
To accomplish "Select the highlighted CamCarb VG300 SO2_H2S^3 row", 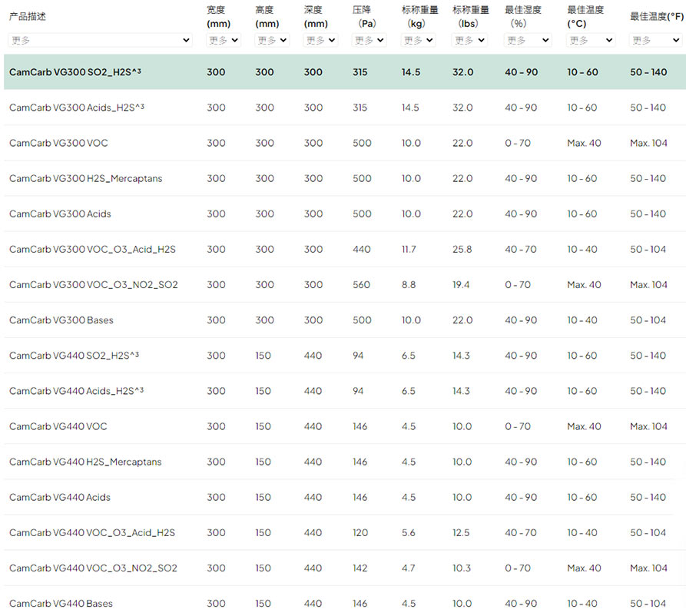I will pos(345,72).
